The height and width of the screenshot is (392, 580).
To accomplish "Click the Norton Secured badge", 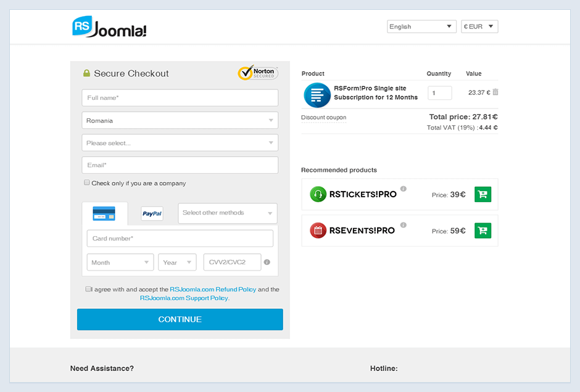I will click(x=258, y=73).
